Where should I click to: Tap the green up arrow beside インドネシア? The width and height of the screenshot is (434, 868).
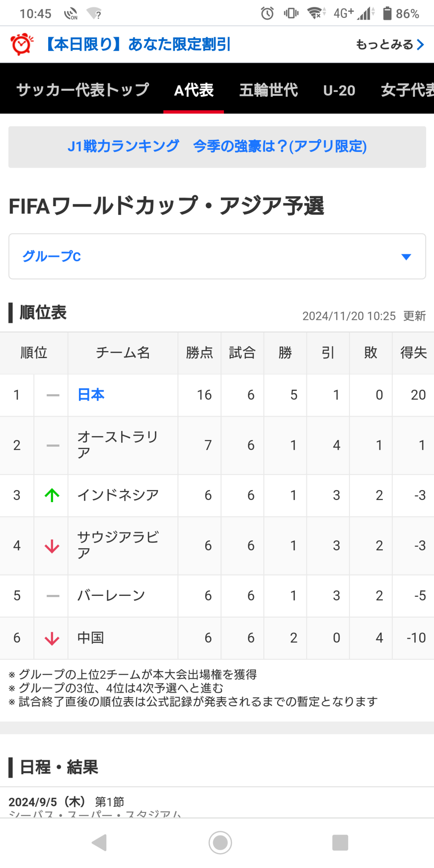(52, 495)
